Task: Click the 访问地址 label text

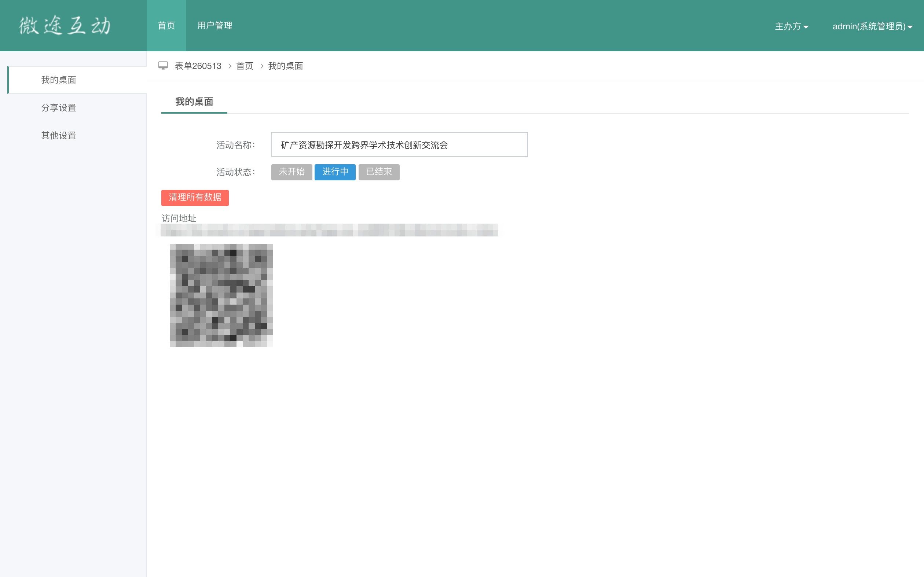Action: pyautogui.click(x=179, y=218)
